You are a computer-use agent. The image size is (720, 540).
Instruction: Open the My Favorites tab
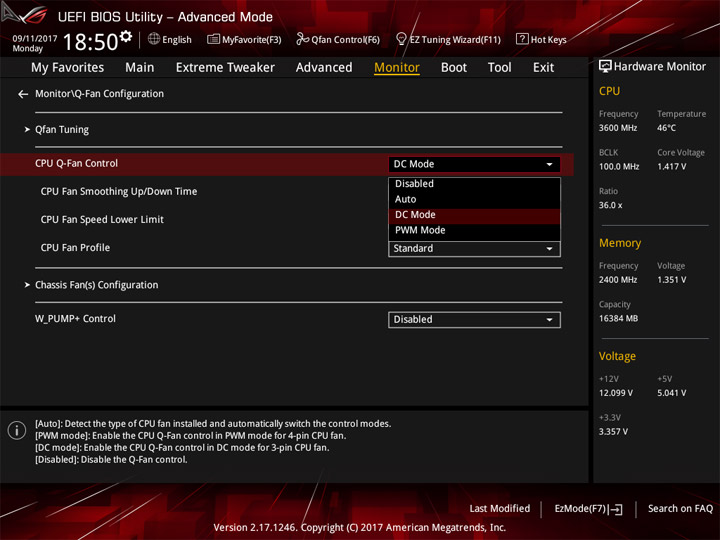click(68, 68)
